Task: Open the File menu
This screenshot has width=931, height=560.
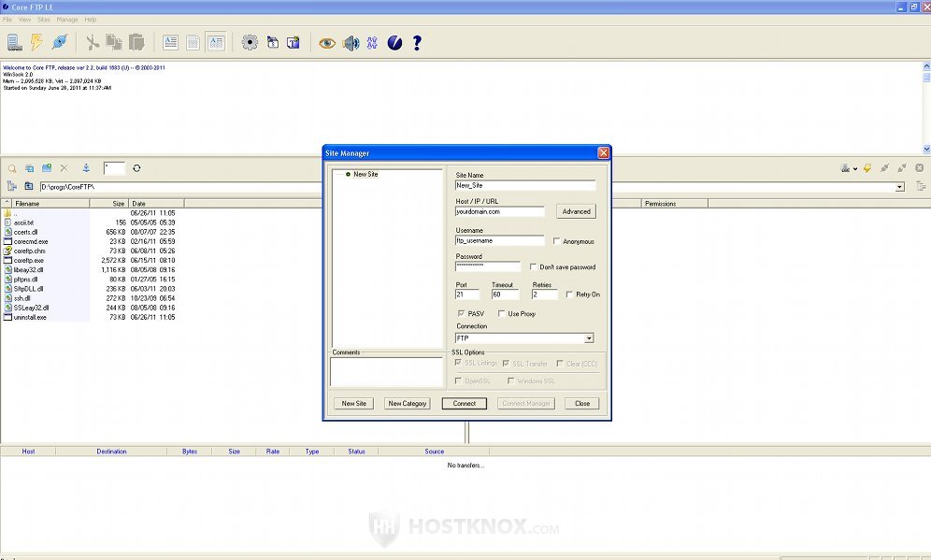Action: click(7, 20)
